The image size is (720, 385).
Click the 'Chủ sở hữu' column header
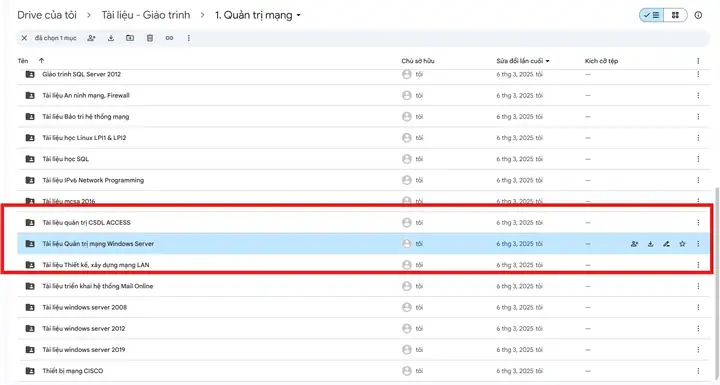[418, 61]
